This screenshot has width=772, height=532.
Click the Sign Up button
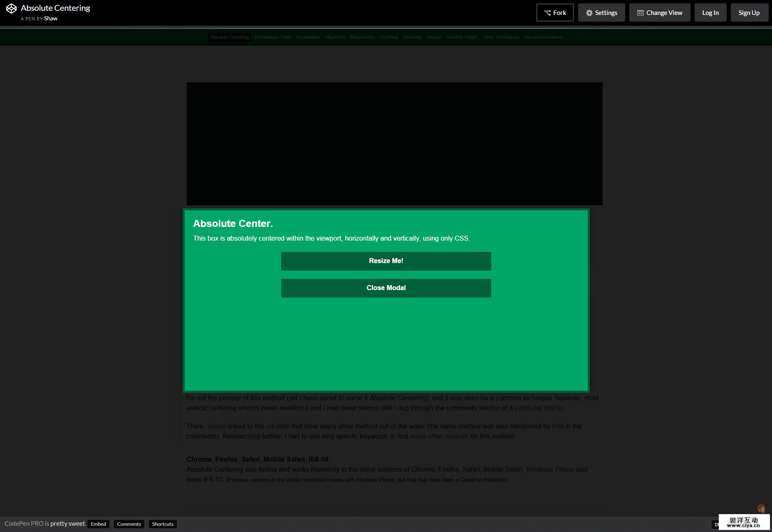tap(749, 12)
